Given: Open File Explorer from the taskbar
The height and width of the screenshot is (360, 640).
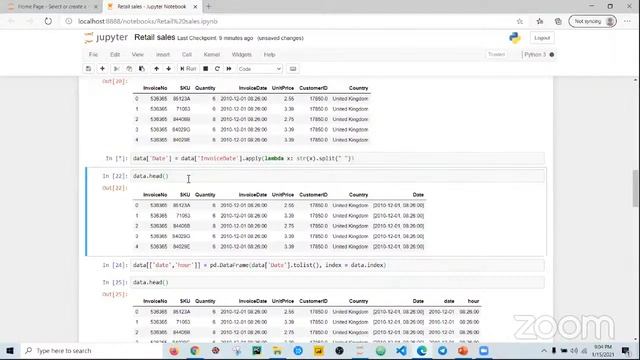Looking at the screenshot, I should pos(277,351).
